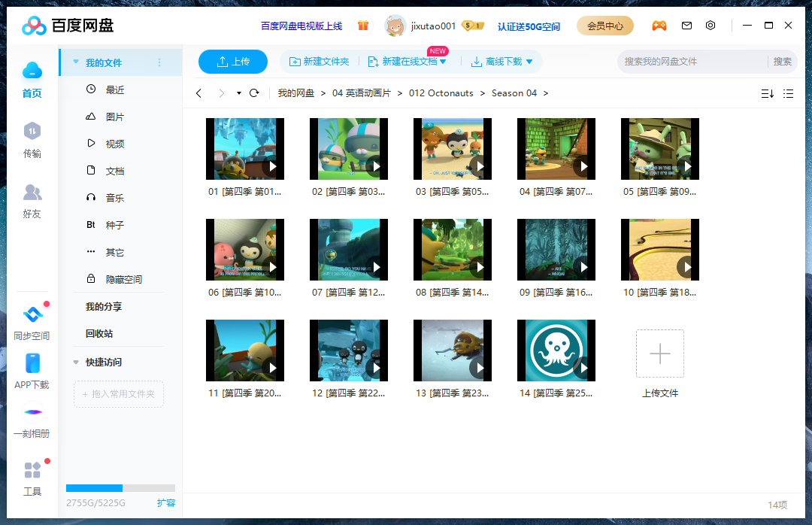Collapse the 快捷访问 section triangle
The image size is (812, 525).
[76, 362]
